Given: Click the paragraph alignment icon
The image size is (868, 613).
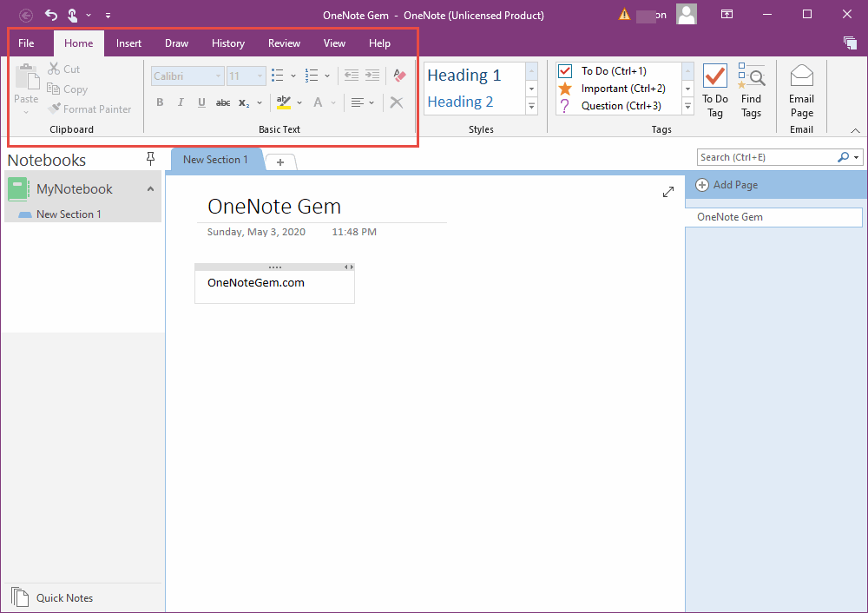Looking at the screenshot, I should 358,102.
